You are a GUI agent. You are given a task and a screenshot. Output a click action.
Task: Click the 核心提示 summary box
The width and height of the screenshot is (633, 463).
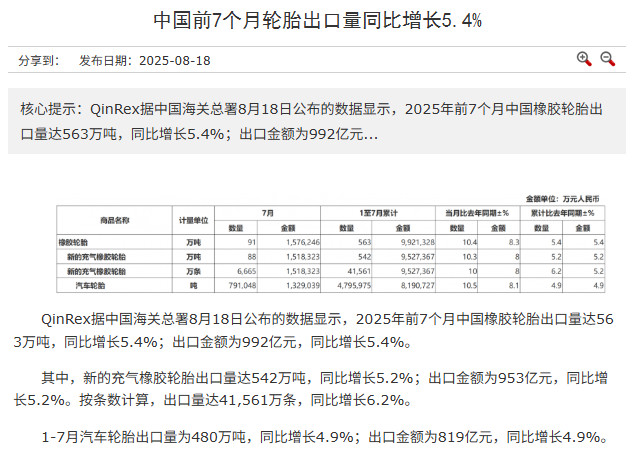point(316,120)
